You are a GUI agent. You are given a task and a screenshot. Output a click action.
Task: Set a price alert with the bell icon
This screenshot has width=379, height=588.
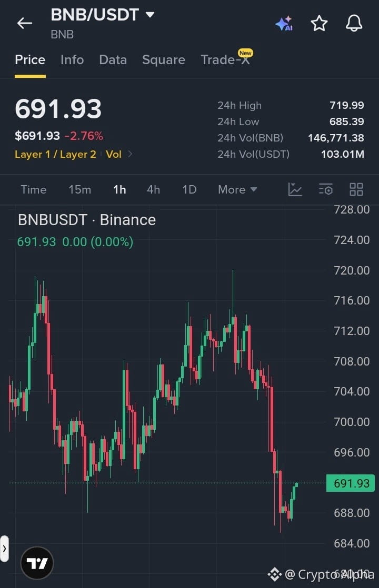coord(354,24)
